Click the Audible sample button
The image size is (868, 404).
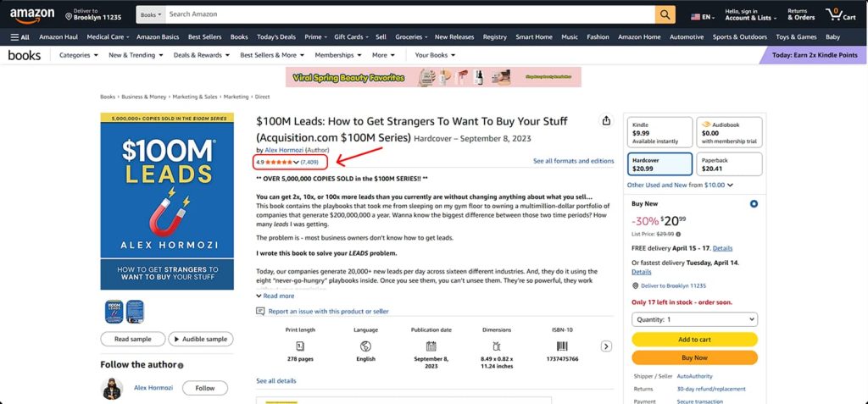pos(201,339)
